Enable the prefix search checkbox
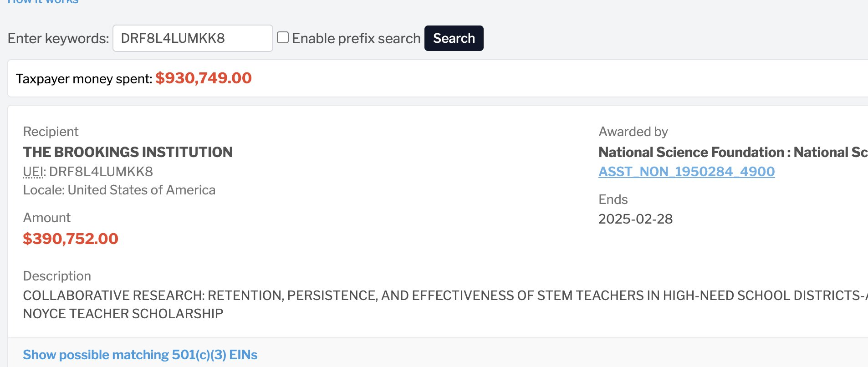The height and width of the screenshot is (367, 868). click(x=283, y=37)
